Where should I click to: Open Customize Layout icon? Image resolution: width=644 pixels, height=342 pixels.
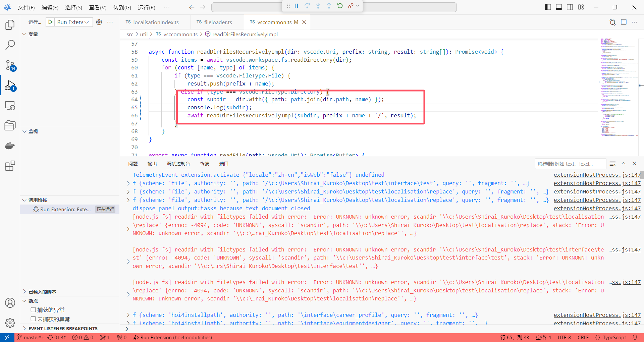pyautogui.click(x=581, y=7)
